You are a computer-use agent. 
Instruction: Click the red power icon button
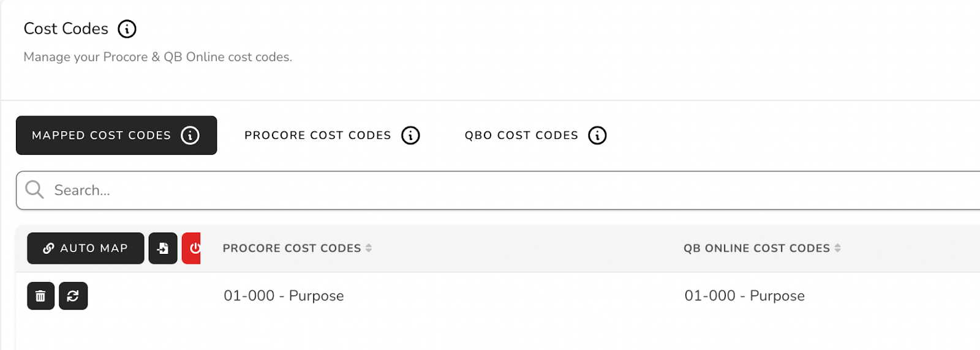[192, 248]
